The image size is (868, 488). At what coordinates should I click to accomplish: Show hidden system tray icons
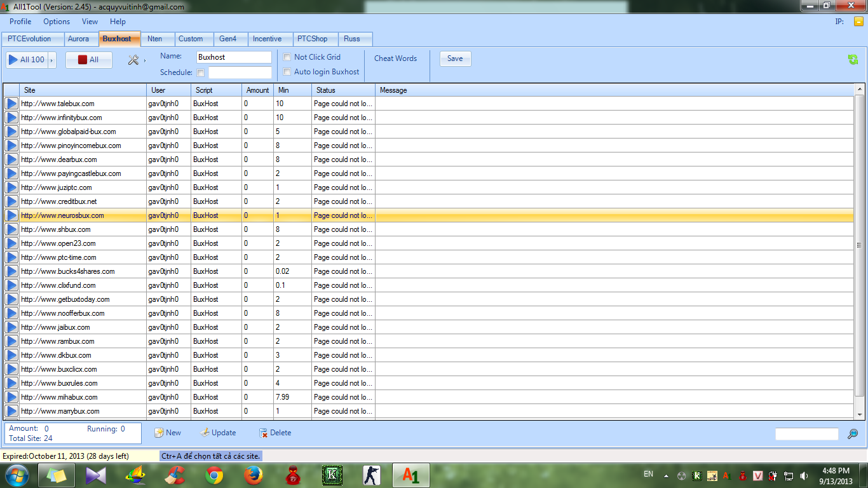click(666, 475)
